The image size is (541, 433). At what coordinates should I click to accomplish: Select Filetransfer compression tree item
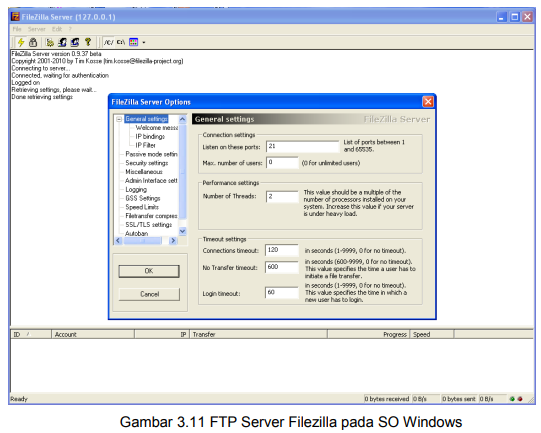pyautogui.click(x=151, y=216)
